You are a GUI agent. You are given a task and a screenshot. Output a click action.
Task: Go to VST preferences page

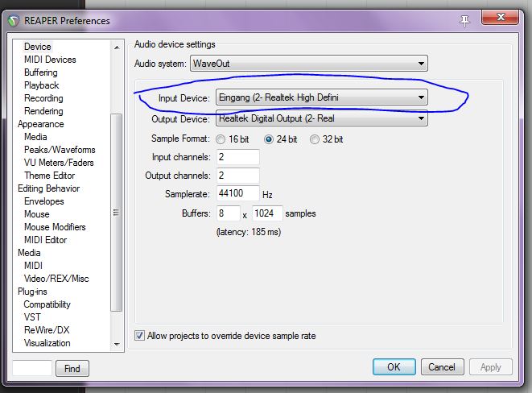[x=32, y=317]
